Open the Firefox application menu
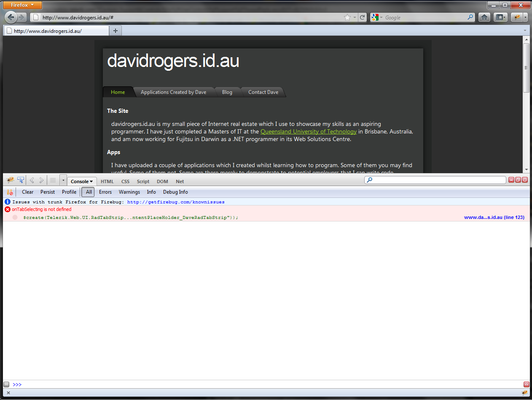Viewport: 532px width, 400px height. click(x=23, y=5)
